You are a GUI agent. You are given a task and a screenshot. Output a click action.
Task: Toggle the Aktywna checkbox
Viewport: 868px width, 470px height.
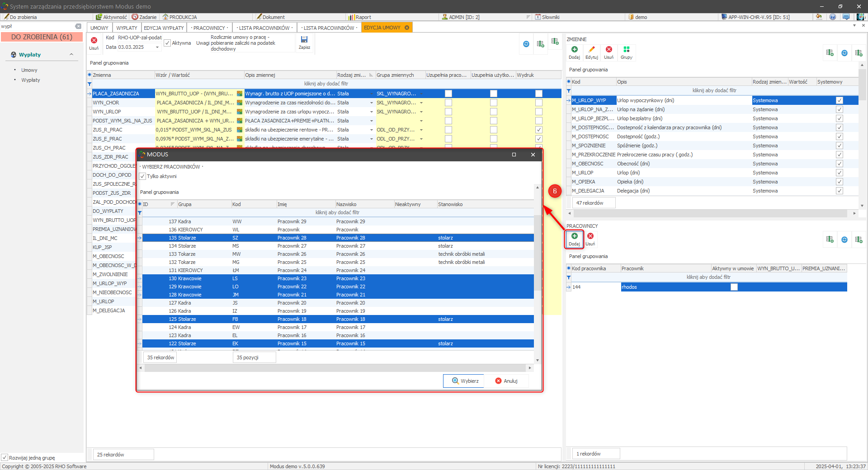(167, 43)
